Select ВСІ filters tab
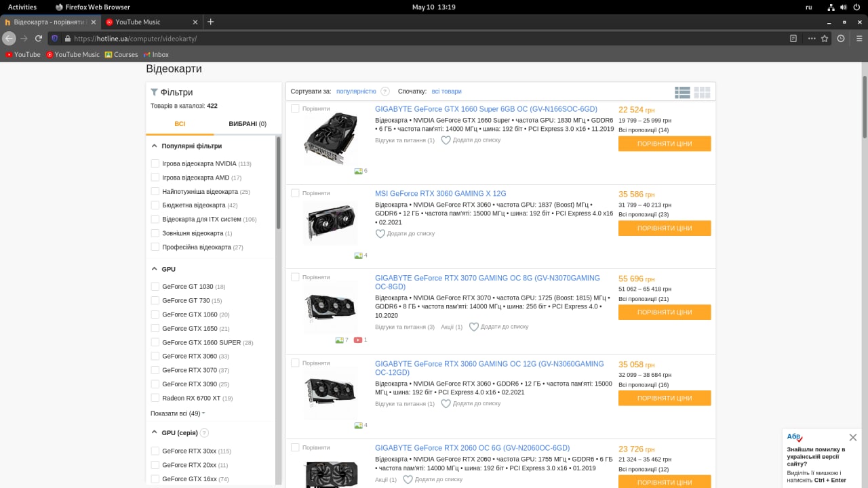Screen dimensions: 868x488 click(x=180, y=124)
